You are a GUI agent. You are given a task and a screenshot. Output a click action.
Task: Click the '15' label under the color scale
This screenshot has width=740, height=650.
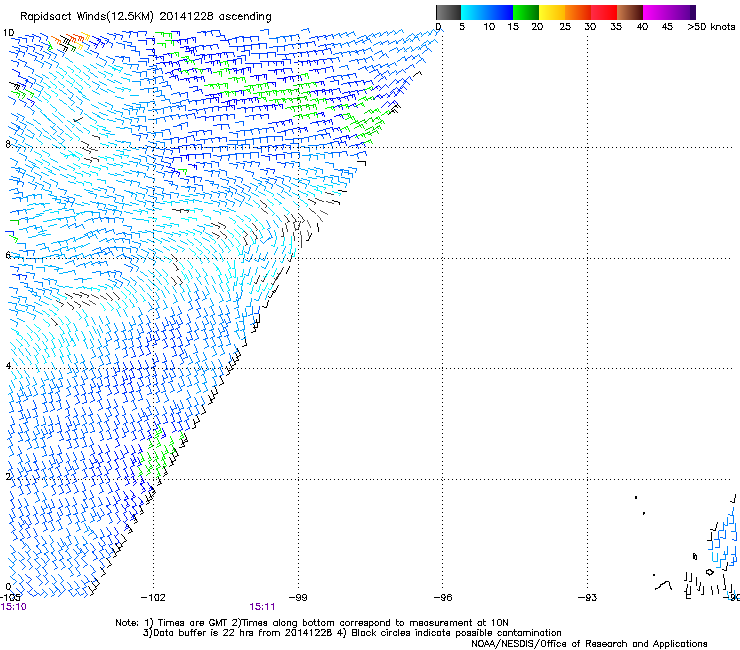coord(513,27)
